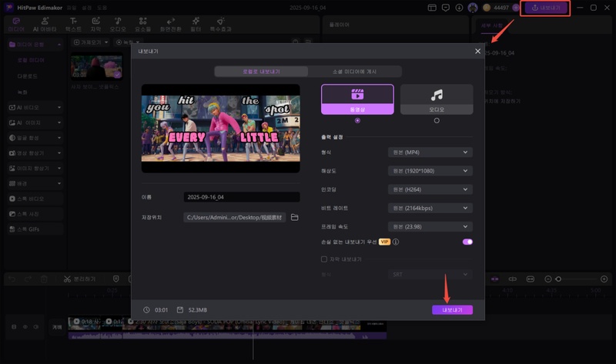The width and height of the screenshot is (616, 364).
Task: Click the name field containing 2025-09-16_04
Action: coord(242,197)
